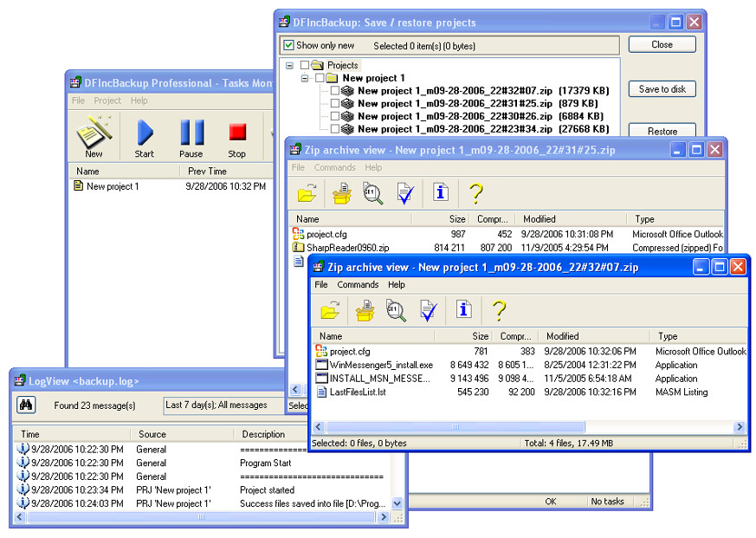Click the LastFilesList.lst document icon

(321, 392)
